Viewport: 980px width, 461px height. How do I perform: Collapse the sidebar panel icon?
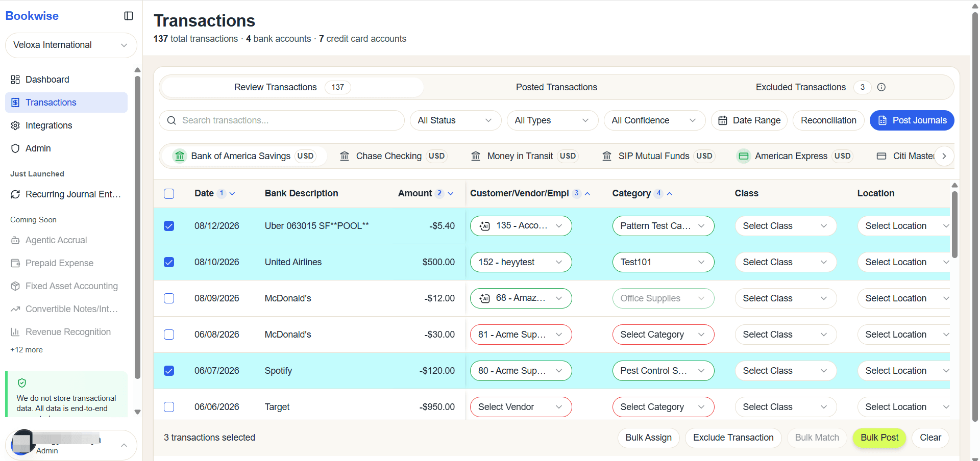click(x=129, y=16)
